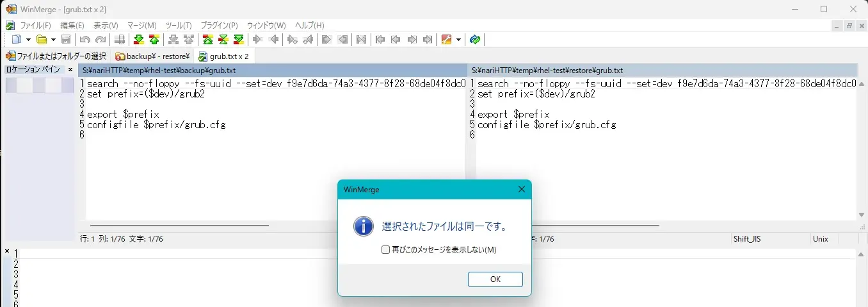Click 'search --no-floppy' line in right pane
The height and width of the screenshot is (307, 868).
point(667,83)
